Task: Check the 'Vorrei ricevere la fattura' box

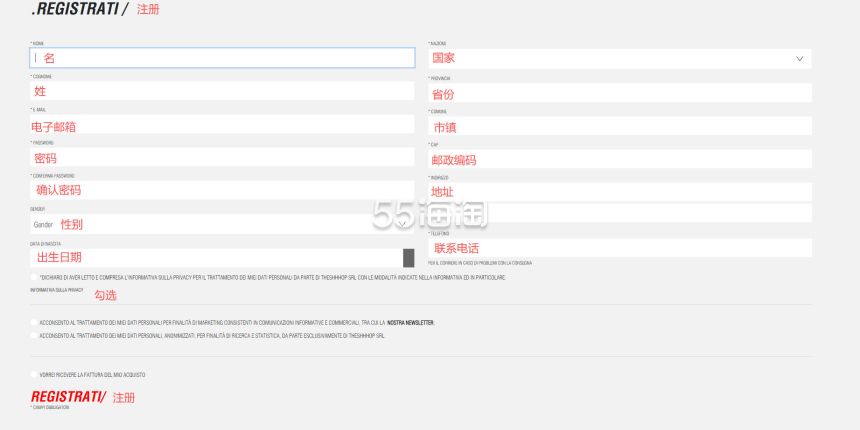Action: (x=34, y=374)
